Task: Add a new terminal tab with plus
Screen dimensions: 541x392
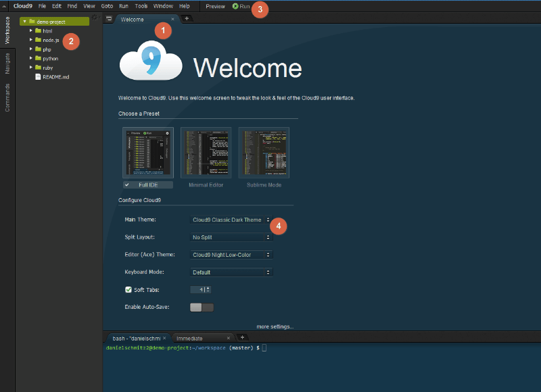Action: tap(242, 337)
